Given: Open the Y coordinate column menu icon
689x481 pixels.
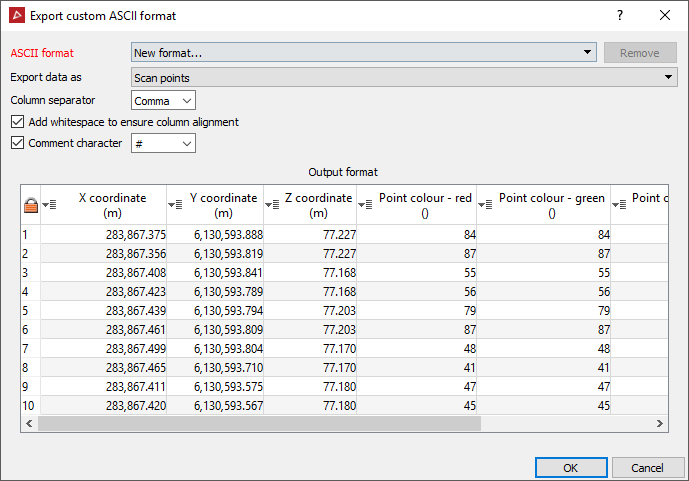Looking at the screenshot, I should 174,205.
